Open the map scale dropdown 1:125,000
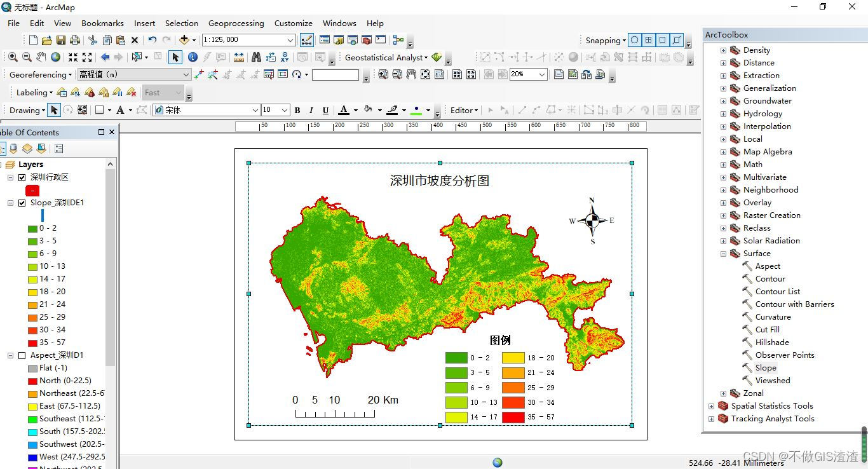The image size is (868, 469). pos(290,39)
